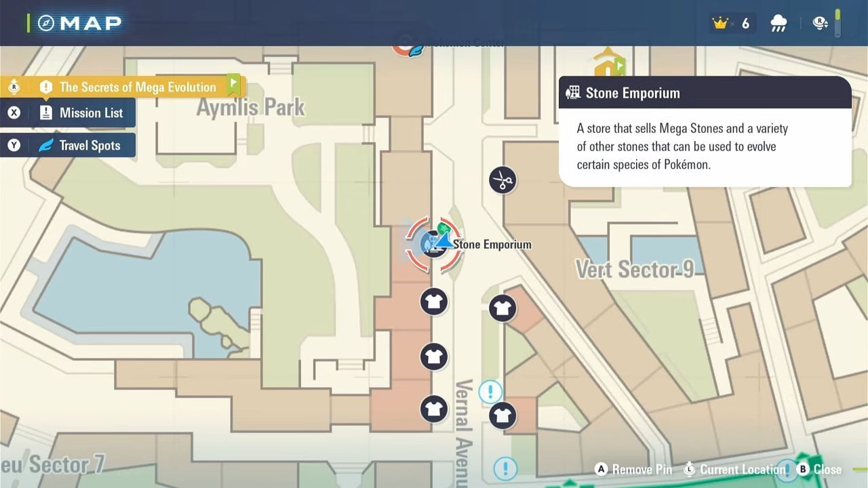Close the map screen

click(827, 469)
